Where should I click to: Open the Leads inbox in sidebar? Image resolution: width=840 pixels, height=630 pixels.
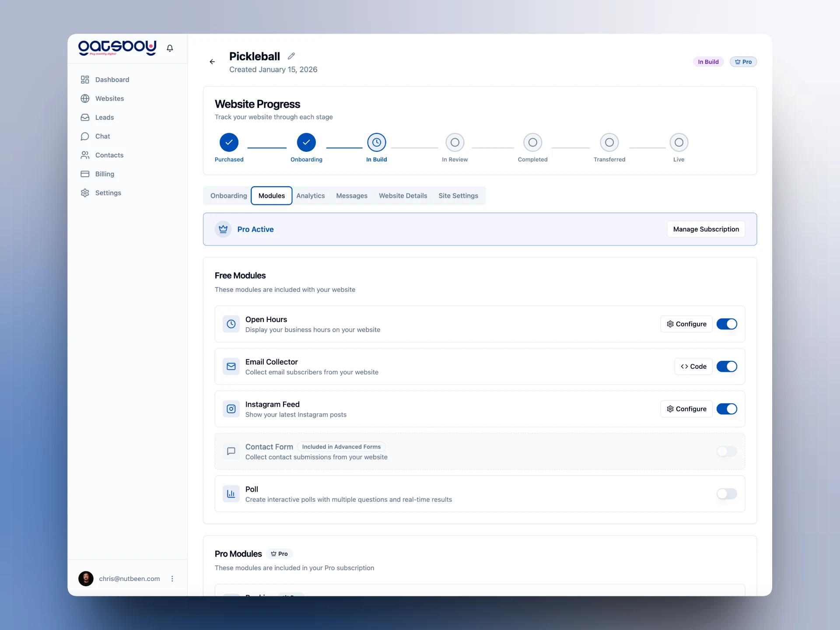(x=104, y=117)
